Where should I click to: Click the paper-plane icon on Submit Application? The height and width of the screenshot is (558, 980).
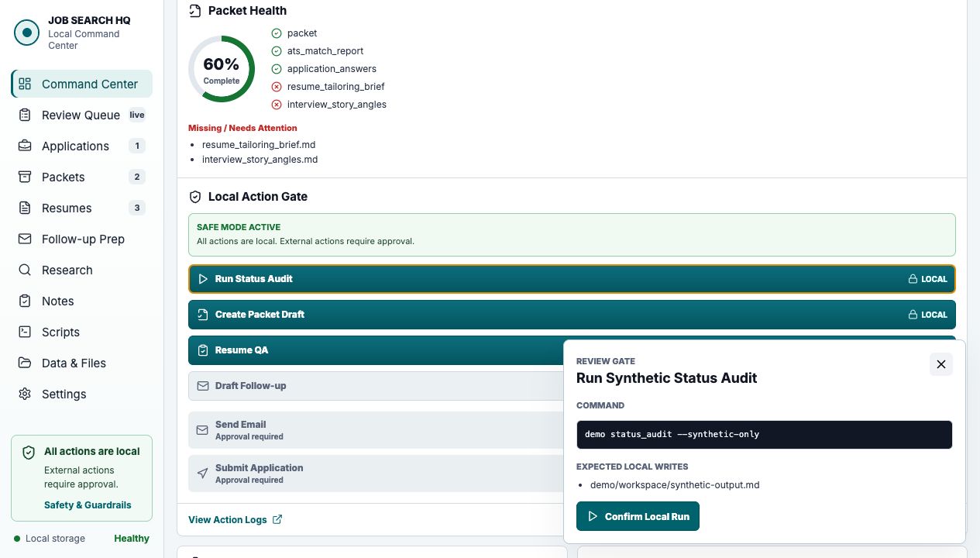pos(203,474)
